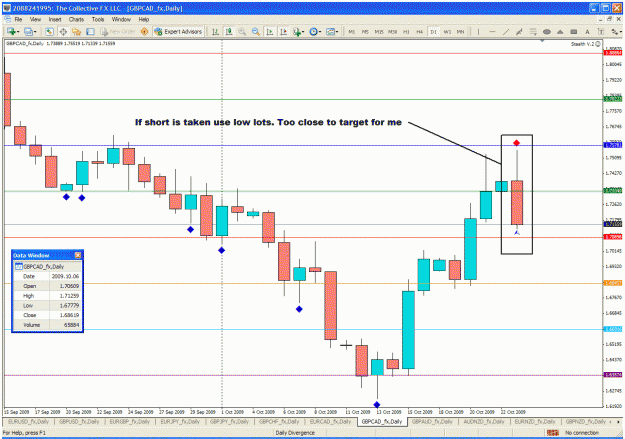
Task: Select the H1 timeframe
Action: [406, 31]
